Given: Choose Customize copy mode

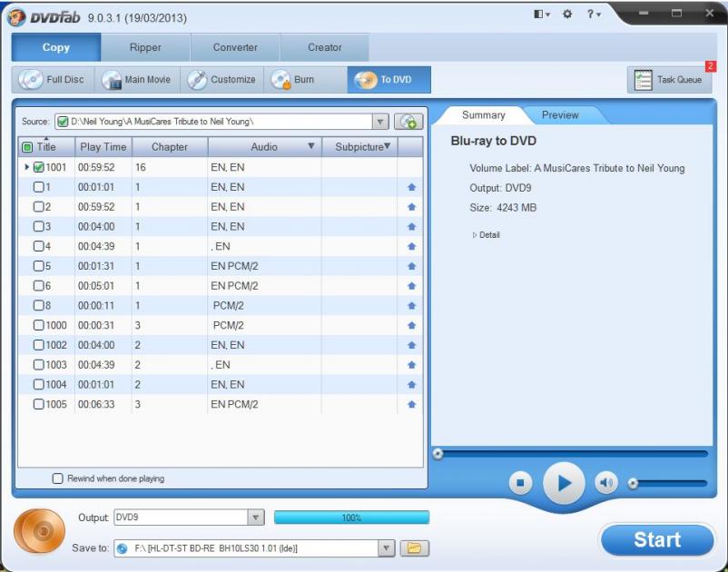Looking at the screenshot, I should [x=221, y=80].
